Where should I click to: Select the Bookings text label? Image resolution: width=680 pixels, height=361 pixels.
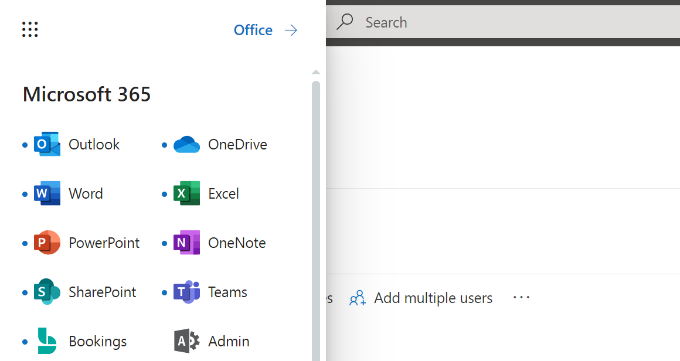pos(98,341)
